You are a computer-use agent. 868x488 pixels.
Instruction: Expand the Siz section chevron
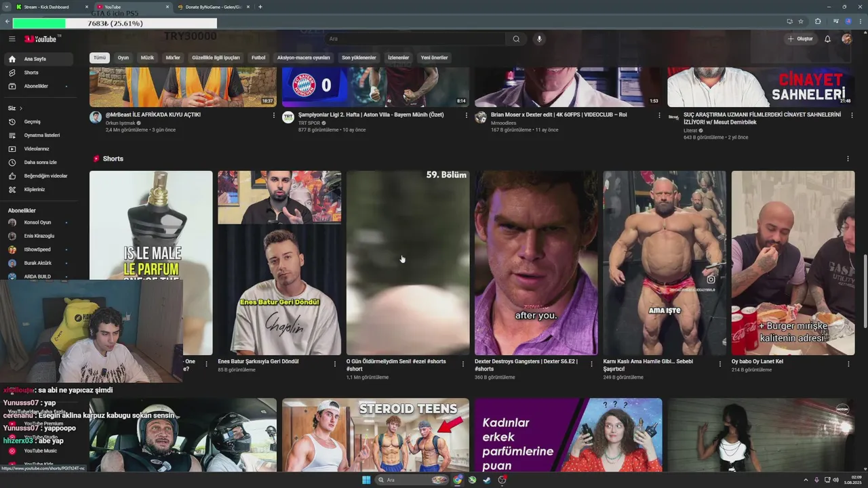20,108
